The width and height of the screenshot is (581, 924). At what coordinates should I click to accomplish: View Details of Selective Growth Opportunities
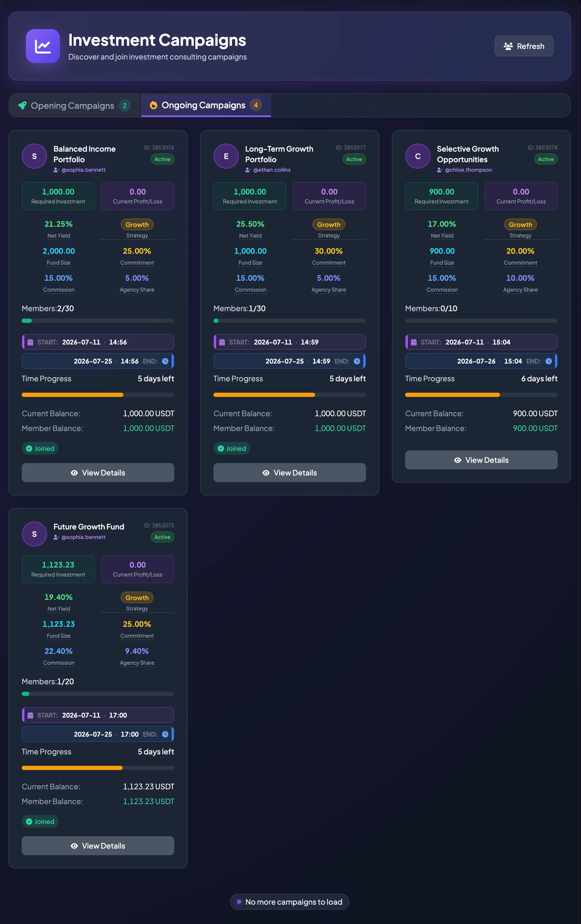pos(481,460)
